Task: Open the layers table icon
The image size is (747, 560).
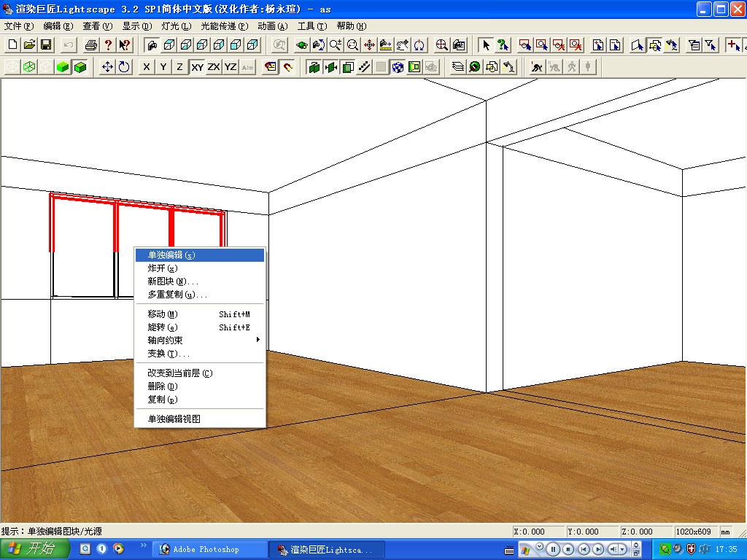Action: 458,67
